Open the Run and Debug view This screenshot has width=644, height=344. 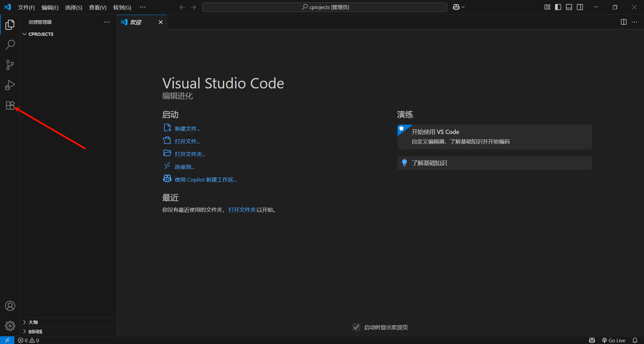coord(10,85)
